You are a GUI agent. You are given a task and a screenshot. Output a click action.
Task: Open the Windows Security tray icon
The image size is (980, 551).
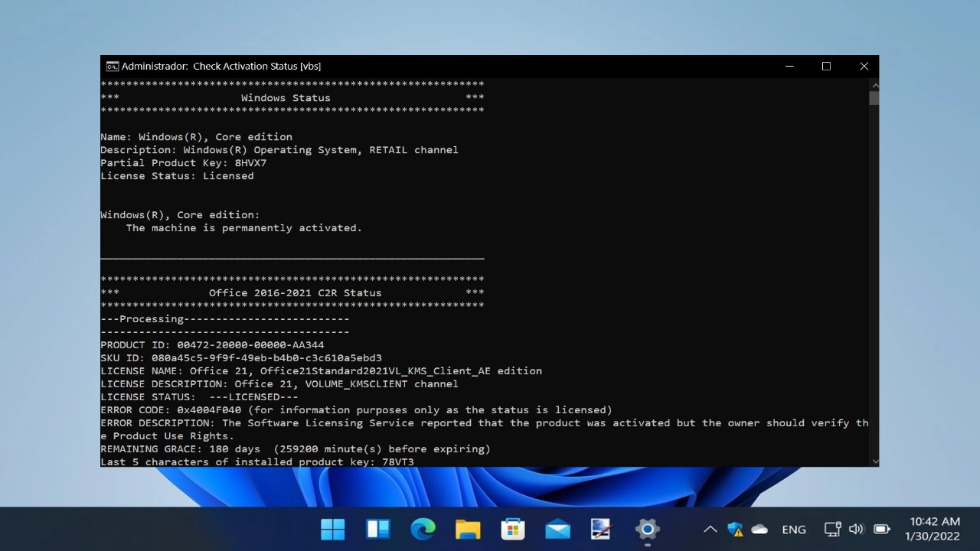coord(735,529)
